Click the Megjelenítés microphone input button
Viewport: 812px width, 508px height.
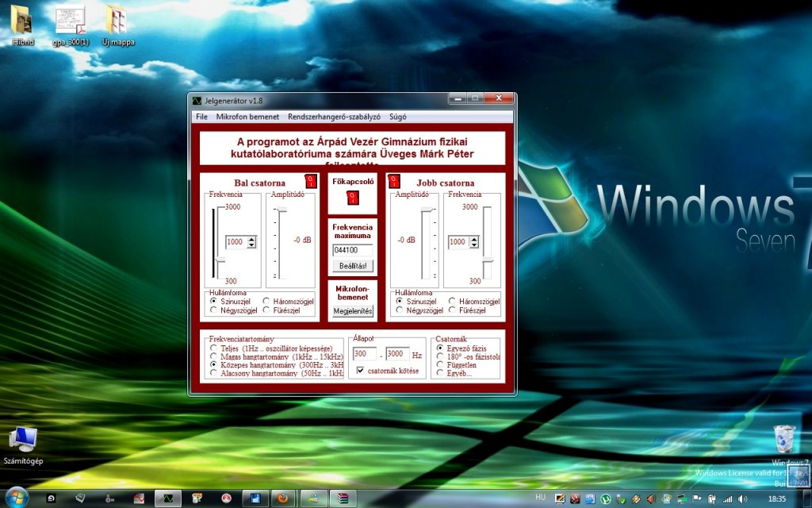[x=353, y=311]
